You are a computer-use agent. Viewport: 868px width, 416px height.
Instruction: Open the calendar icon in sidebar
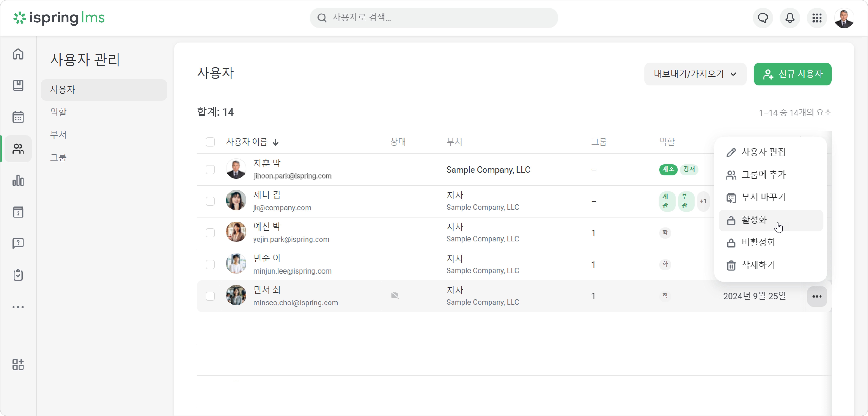[18, 117]
